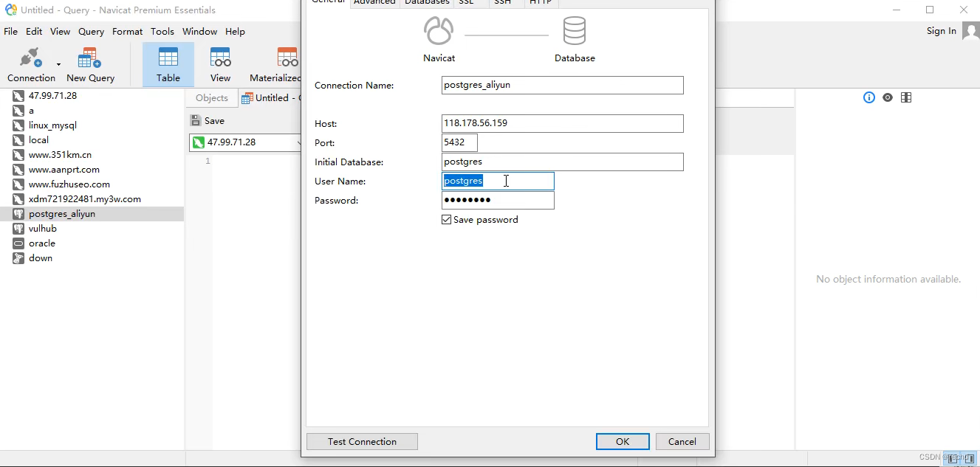The width and height of the screenshot is (980, 467).
Task: Switch to the SSL tab in the dialog
Action: click(471, 3)
